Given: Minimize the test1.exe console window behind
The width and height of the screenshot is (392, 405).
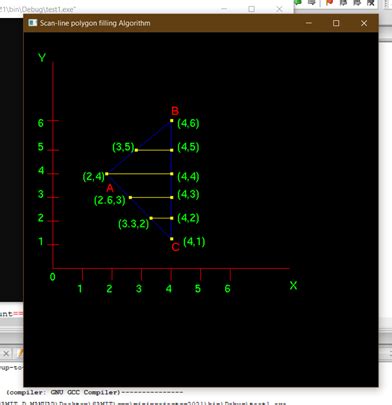Looking at the screenshot, I should 224,9.
